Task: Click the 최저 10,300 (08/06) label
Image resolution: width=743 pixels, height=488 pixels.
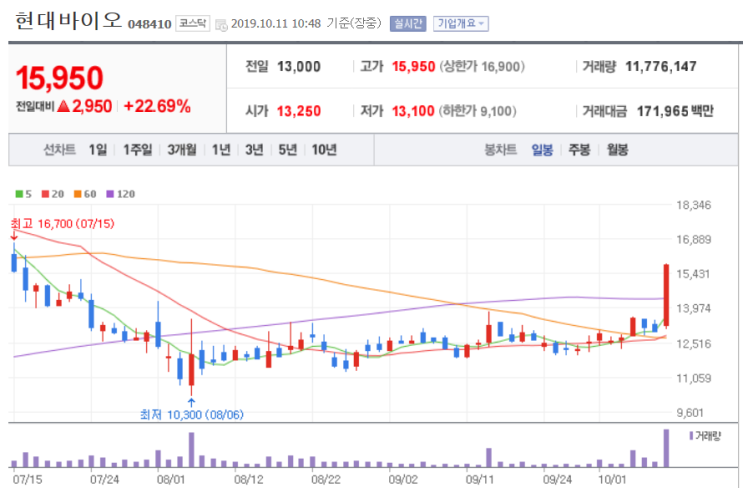Action: click(192, 415)
